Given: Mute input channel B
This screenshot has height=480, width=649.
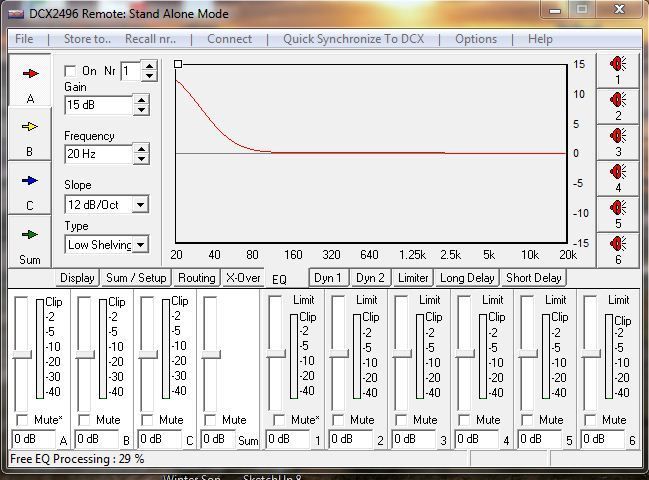Looking at the screenshot, I should [84, 420].
